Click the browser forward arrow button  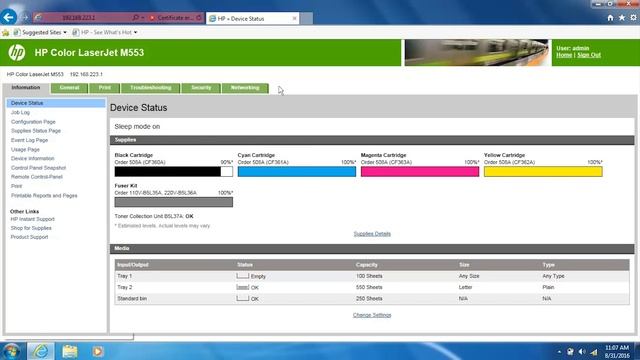pyautogui.click(x=25, y=18)
